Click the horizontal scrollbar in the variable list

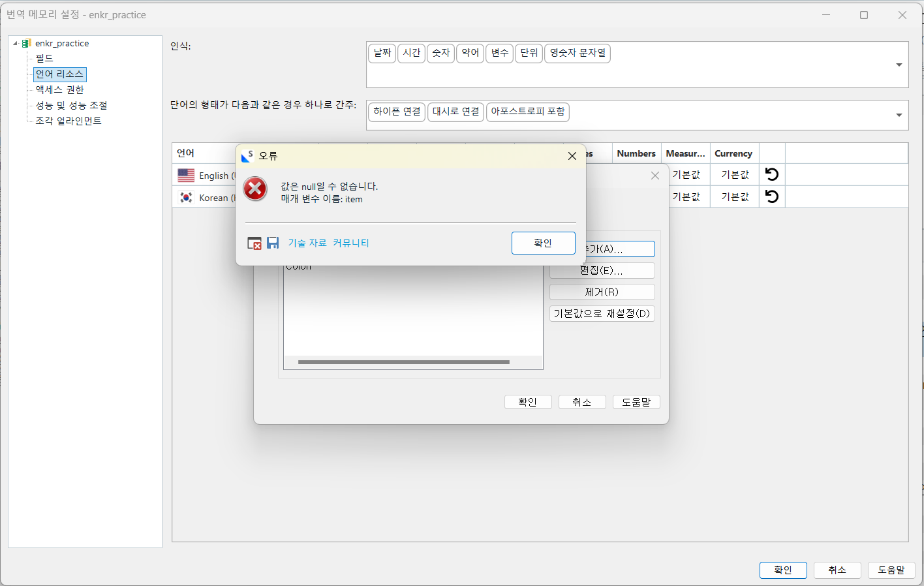[x=403, y=361]
